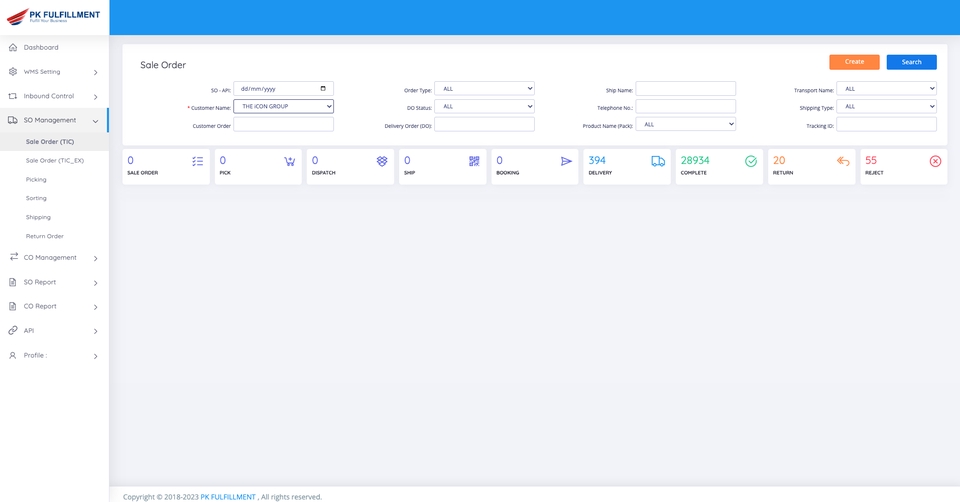960x502 pixels.
Task: Click the Delivery truck icon
Action: coord(658,161)
